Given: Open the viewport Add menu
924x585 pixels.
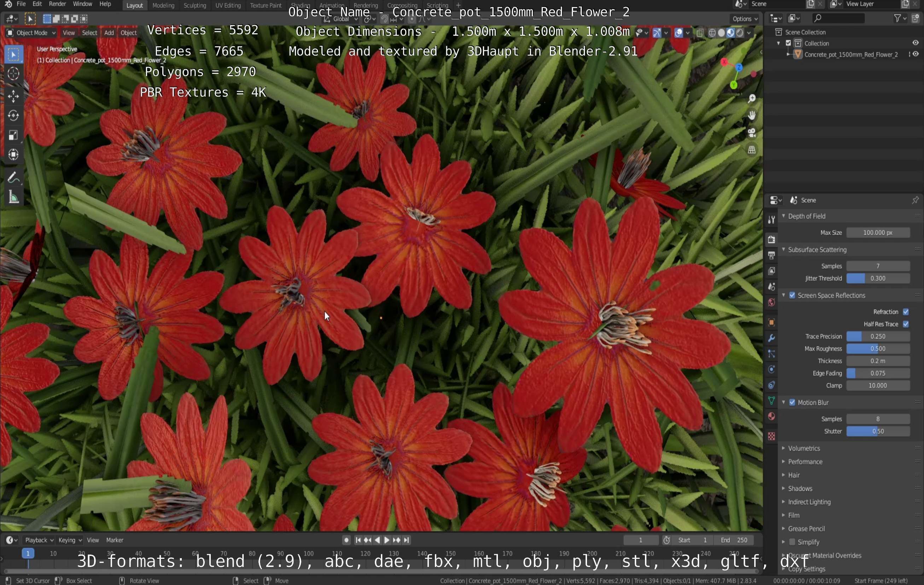Looking at the screenshot, I should coord(109,33).
